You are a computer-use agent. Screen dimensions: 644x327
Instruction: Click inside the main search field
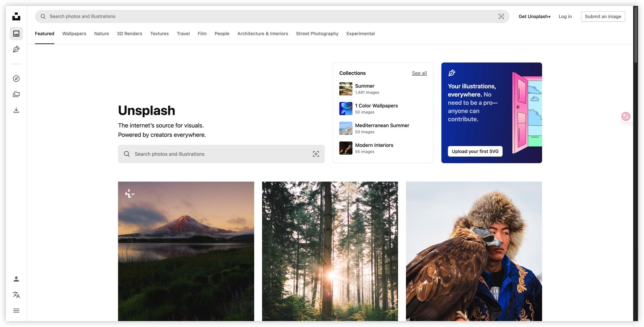pos(221,154)
